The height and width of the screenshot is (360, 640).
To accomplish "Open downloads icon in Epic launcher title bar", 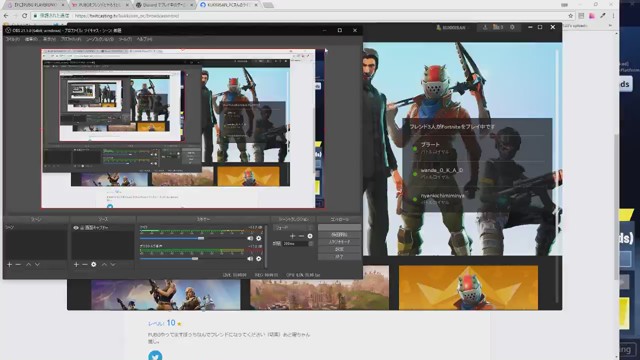I will (x=485, y=27).
